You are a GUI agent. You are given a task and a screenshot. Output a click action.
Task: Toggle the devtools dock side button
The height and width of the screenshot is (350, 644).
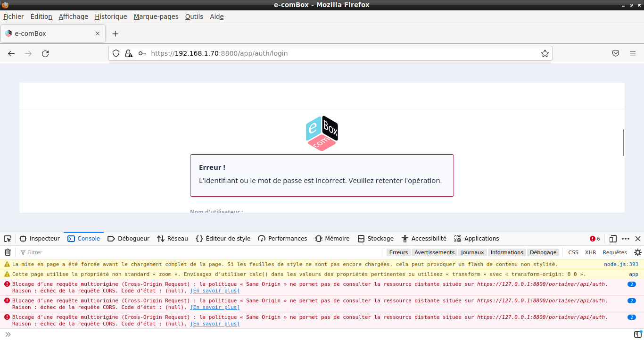click(613, 239)
